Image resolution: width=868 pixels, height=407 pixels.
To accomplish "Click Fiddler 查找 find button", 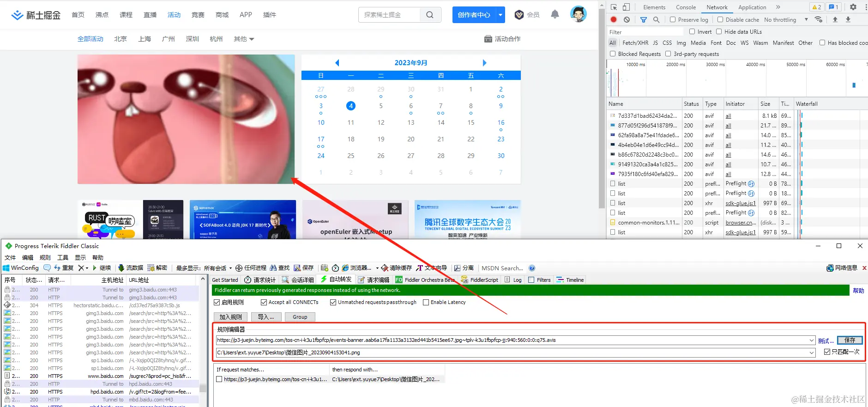I will coord(280,268).
